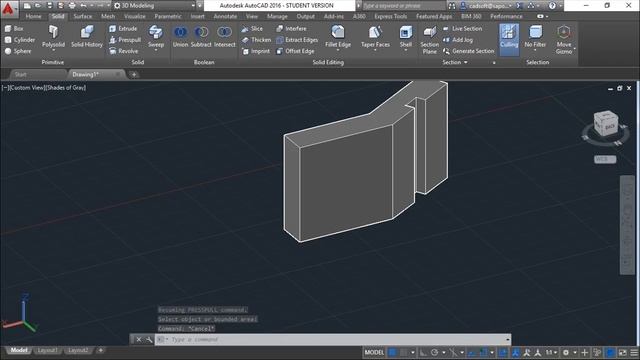Click Add Jog
The width and height of the screenshot is (640, 360).
click(458, 40)
